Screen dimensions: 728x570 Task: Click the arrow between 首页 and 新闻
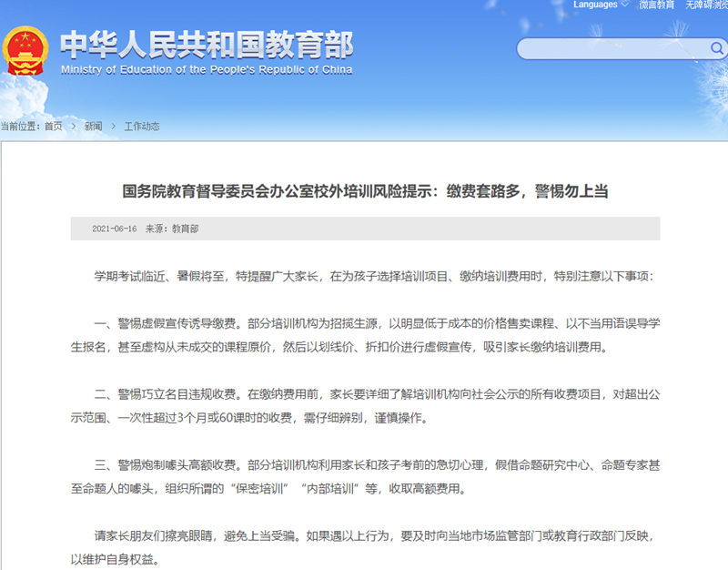point(74,127)
